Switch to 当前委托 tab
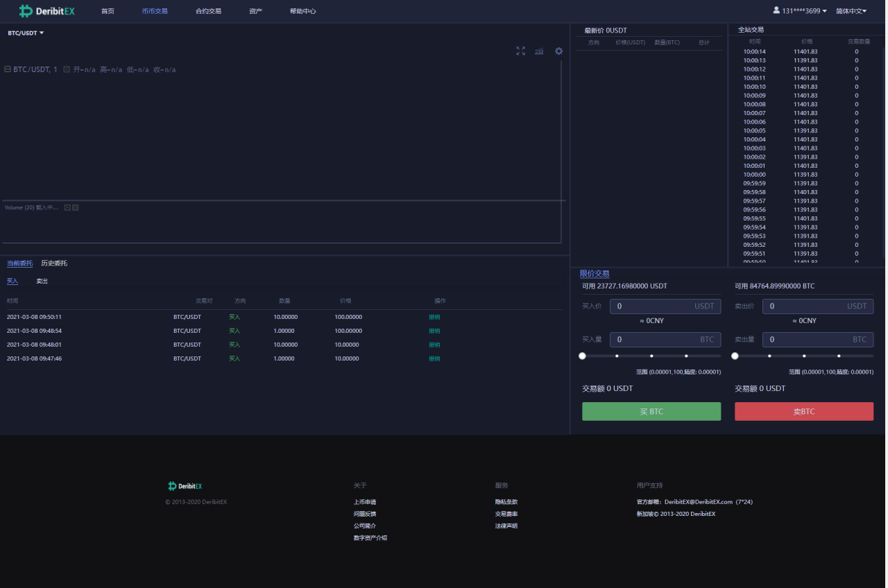Screen dimensions: 888x588 pos(19,263)
